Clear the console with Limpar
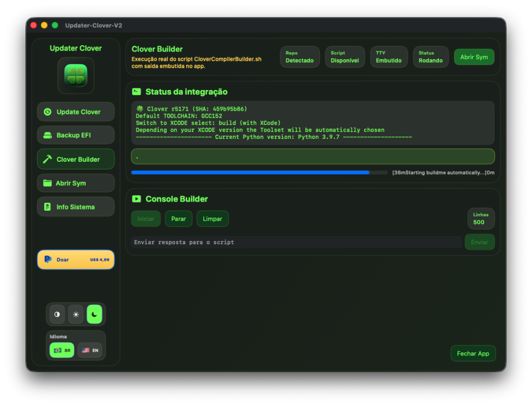Viewport: 532px width, 406px height. tap(212, 219)
